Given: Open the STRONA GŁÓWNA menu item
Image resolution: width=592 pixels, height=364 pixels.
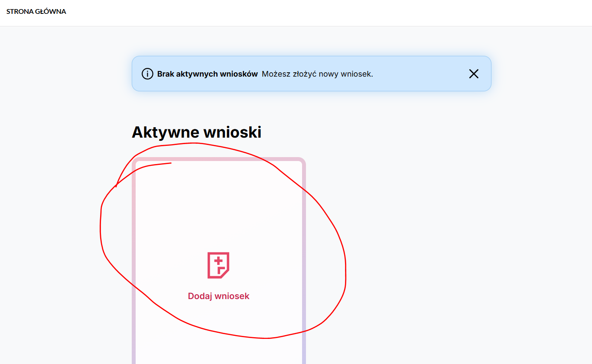Looking at the screenshot, I should click(x=36, y=12).
